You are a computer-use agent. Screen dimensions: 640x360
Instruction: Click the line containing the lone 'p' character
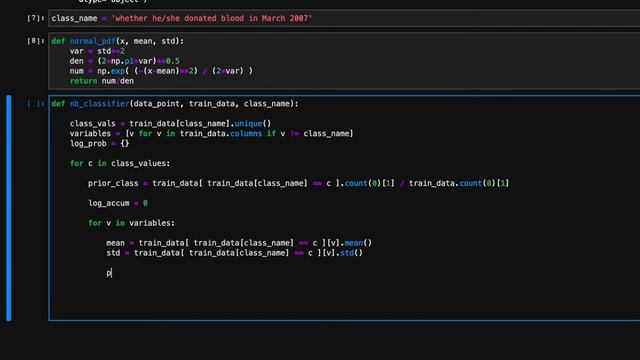click(109, 273)
